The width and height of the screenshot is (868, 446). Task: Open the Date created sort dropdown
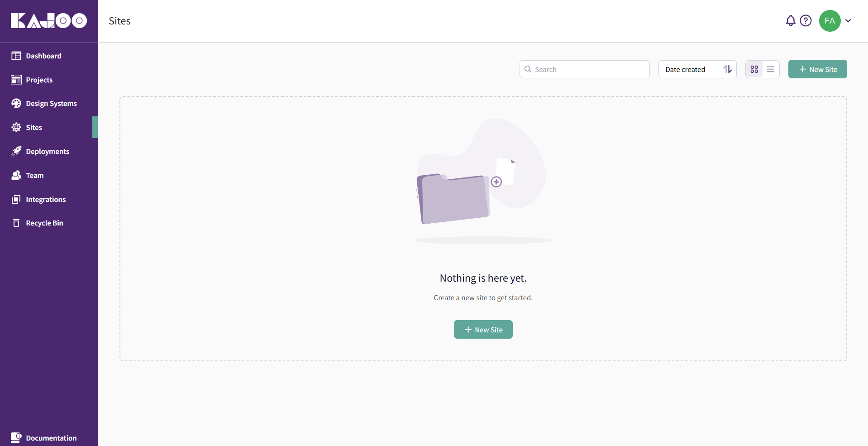click(x=697, y=69)
